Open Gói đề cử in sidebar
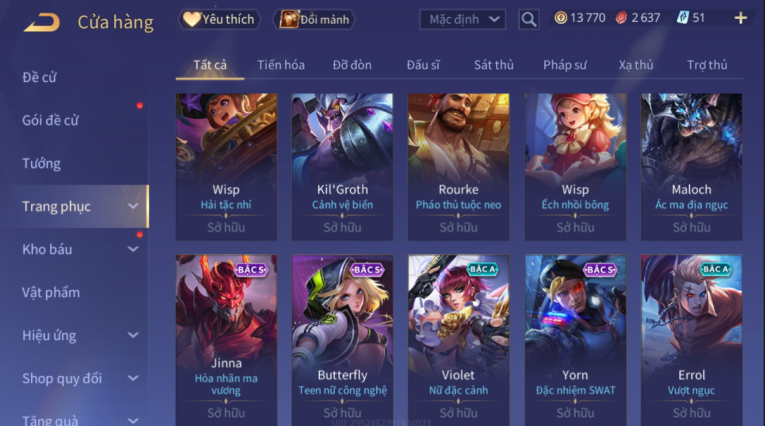Image resolution: width=765 pixels, height=426 pixels. (x=50, y=121)
